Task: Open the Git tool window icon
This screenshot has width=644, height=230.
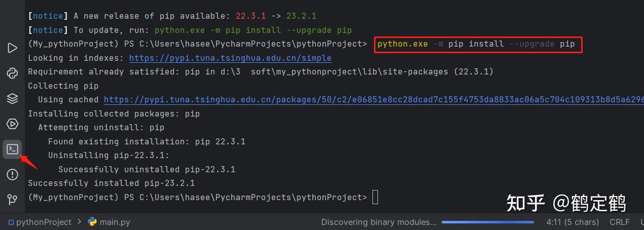Action: pyautogui.click(x=12, y=200)
